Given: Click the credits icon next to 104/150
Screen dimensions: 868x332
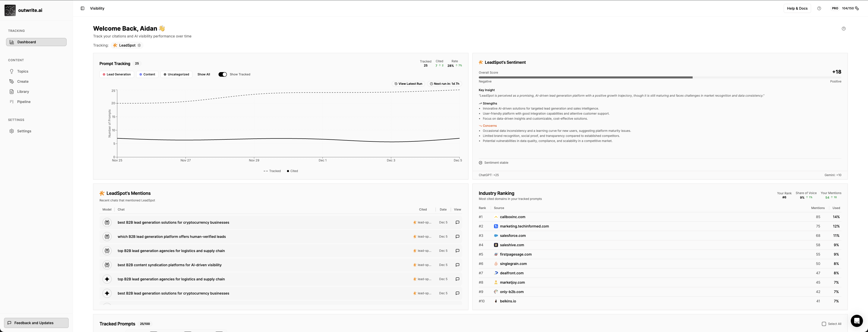Looking at the screenshot, I should pyautogui.click(x=857, y=8).
